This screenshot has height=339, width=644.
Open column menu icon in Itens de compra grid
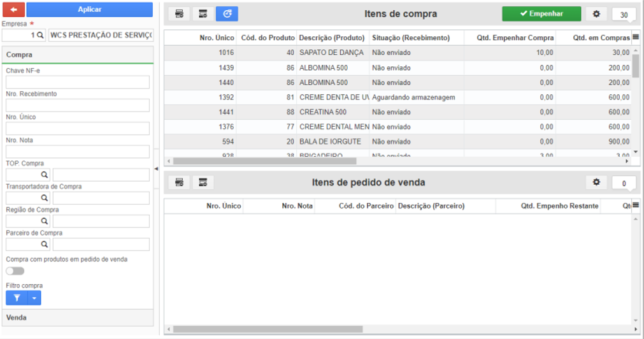click(636, 38)
